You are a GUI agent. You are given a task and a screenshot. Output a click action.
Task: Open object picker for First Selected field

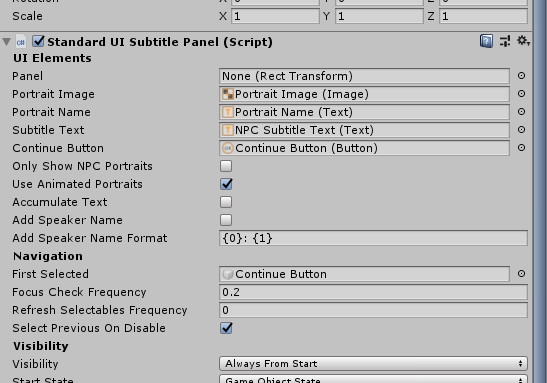521,274
